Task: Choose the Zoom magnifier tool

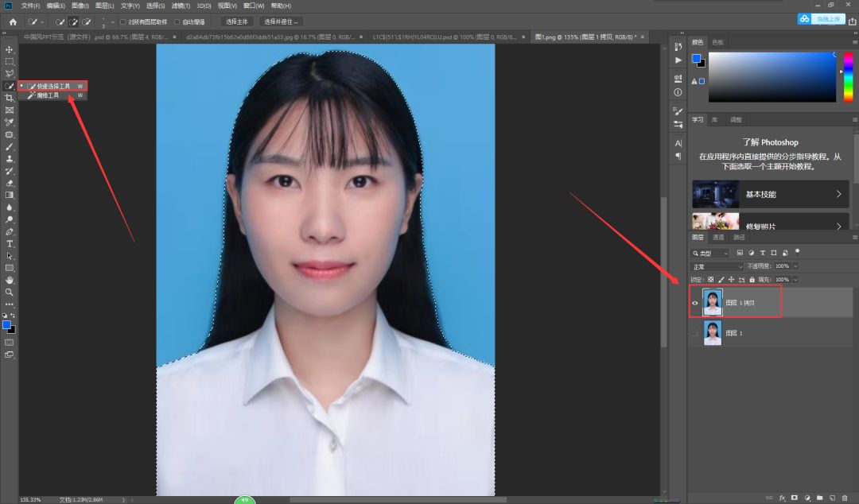Action: pyautogui.click(x=10, y=292)
